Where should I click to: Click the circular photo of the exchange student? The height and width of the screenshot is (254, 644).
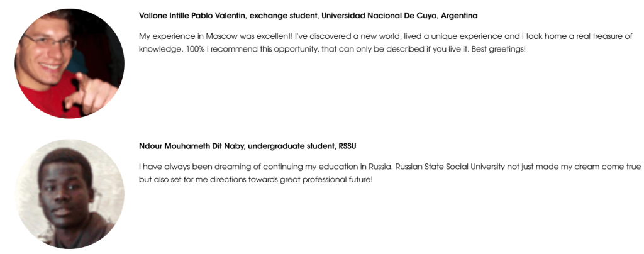click(x=69, y=63)
